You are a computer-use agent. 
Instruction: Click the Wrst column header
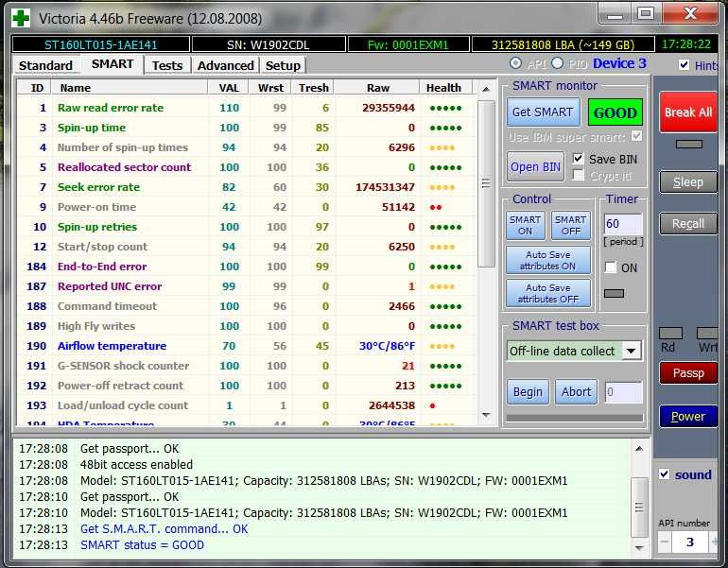point(270,88)
